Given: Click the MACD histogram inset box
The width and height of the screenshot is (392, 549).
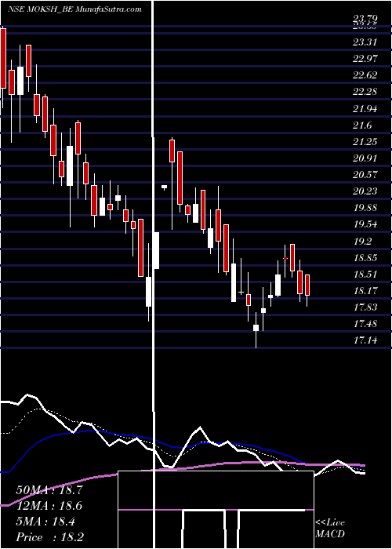Looking at the screenshot, I should (x=216, y=510).
